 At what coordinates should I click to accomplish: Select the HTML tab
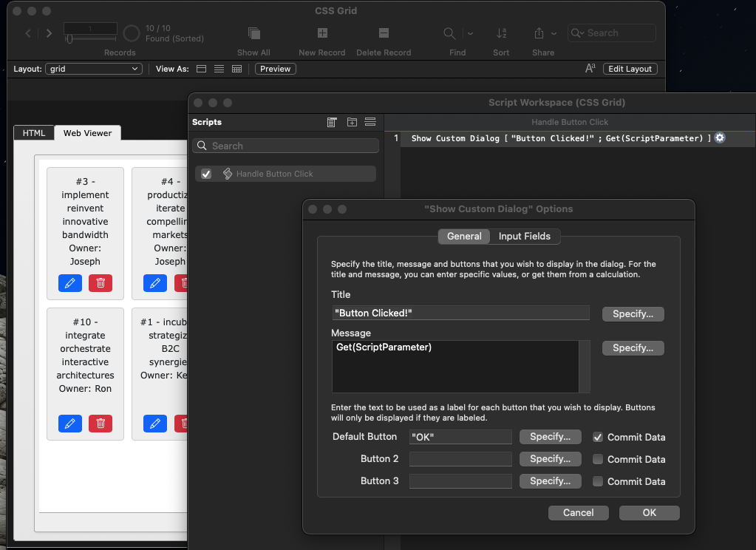34,133
